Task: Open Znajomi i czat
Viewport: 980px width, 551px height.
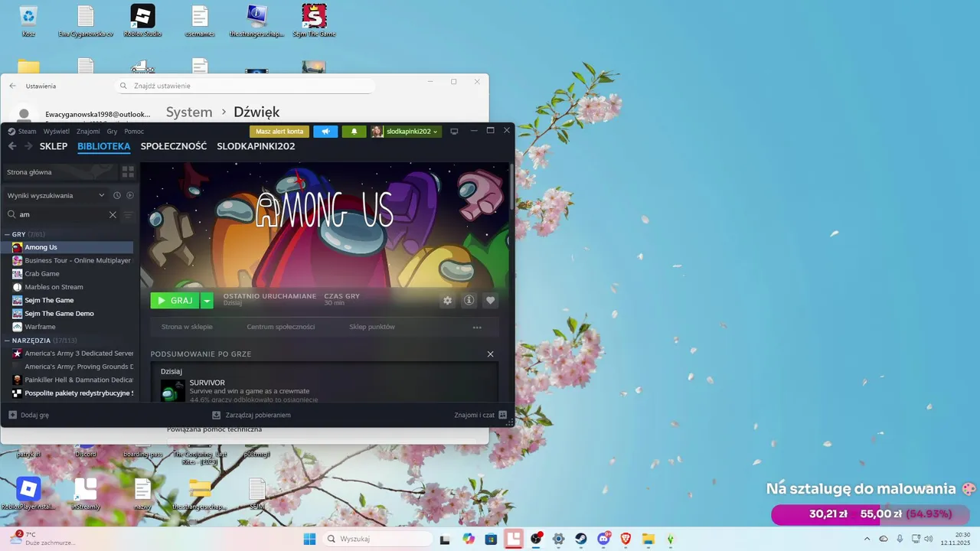Action: pyautogui.click(x=481, y=415)
